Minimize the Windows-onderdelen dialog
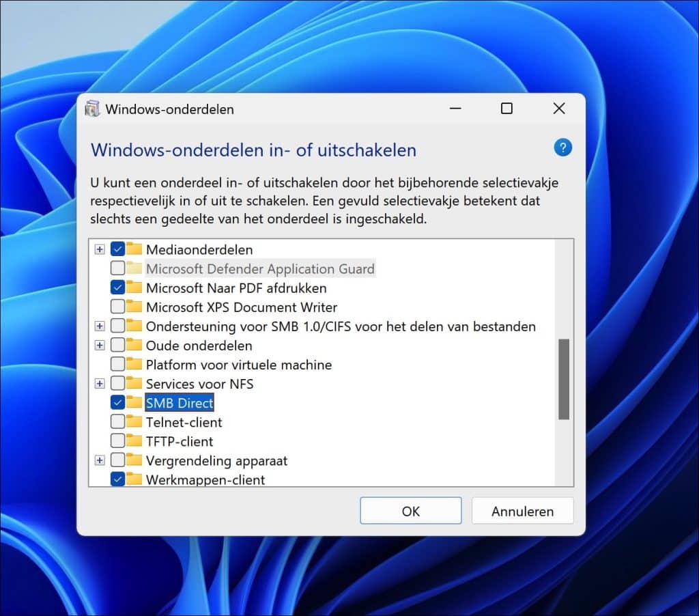Screen dimensions: 699x616 455,109
